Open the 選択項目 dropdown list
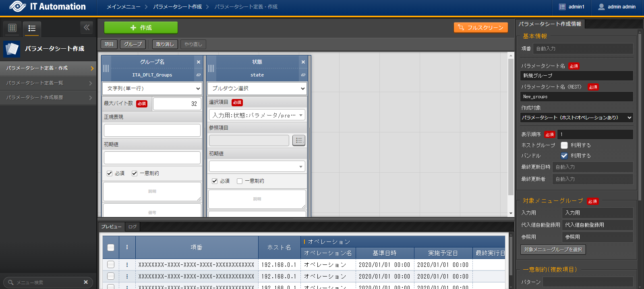The height and width of the screenshot is (289, 644). pyautogui.click(x=257, y=115)
